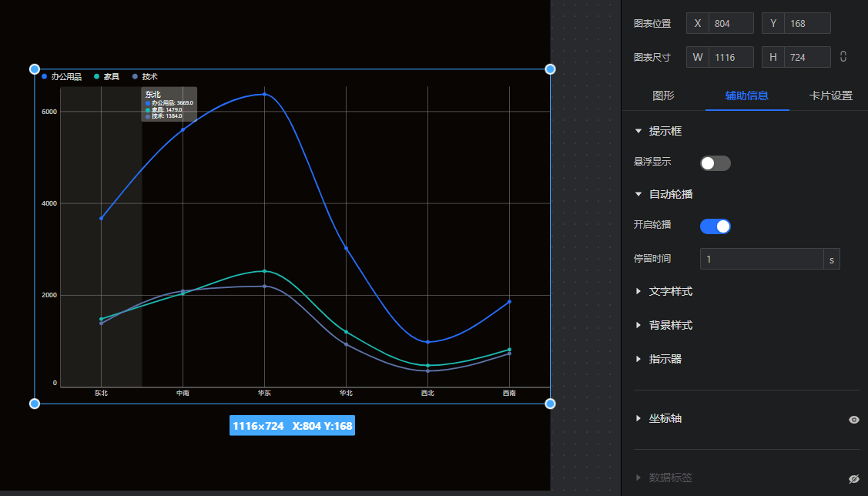Click the 技术 legend marker
Image resolution: width=868 pixels, height=496 pixels.
pyautogui.click(x=136, y=77)
